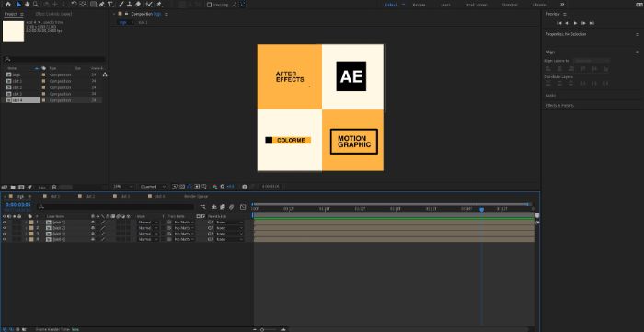Step to next frame in Preview panel
The image size is (644, 332).
coord(583,23)
